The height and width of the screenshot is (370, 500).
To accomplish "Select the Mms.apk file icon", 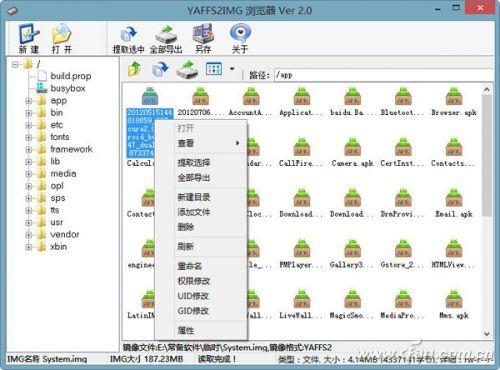I will (x=454, y=299).
